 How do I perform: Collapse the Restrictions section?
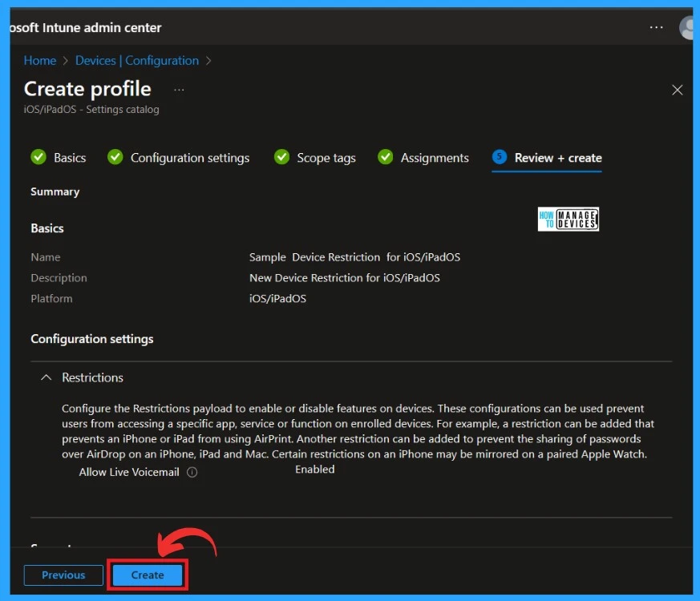tap(46, 377)
